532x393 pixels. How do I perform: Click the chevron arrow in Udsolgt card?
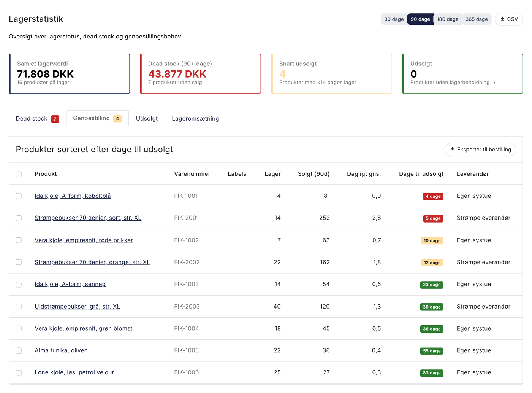pos(494,83)
